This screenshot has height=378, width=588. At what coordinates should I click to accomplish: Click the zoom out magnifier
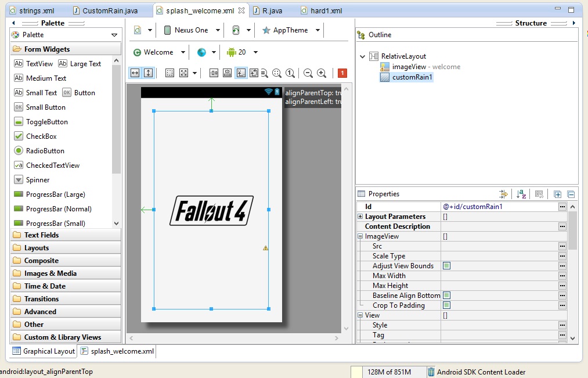pos(308,73)
